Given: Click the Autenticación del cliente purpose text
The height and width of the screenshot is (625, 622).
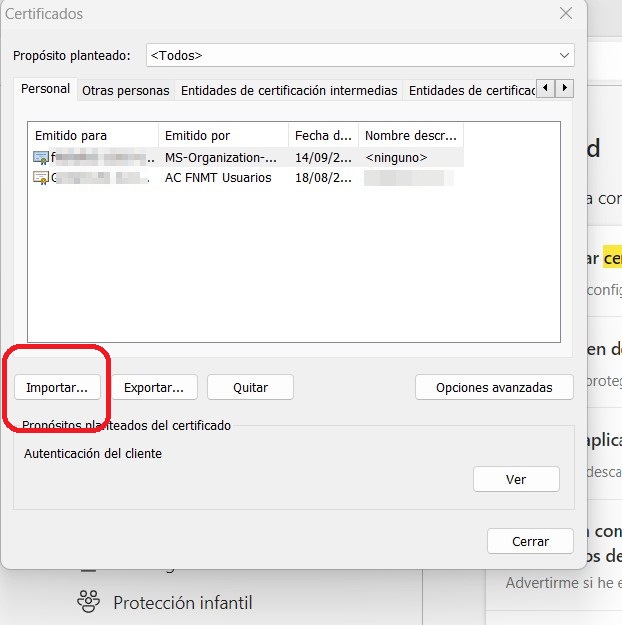Looking at the screenshot, I should (93, 454).
